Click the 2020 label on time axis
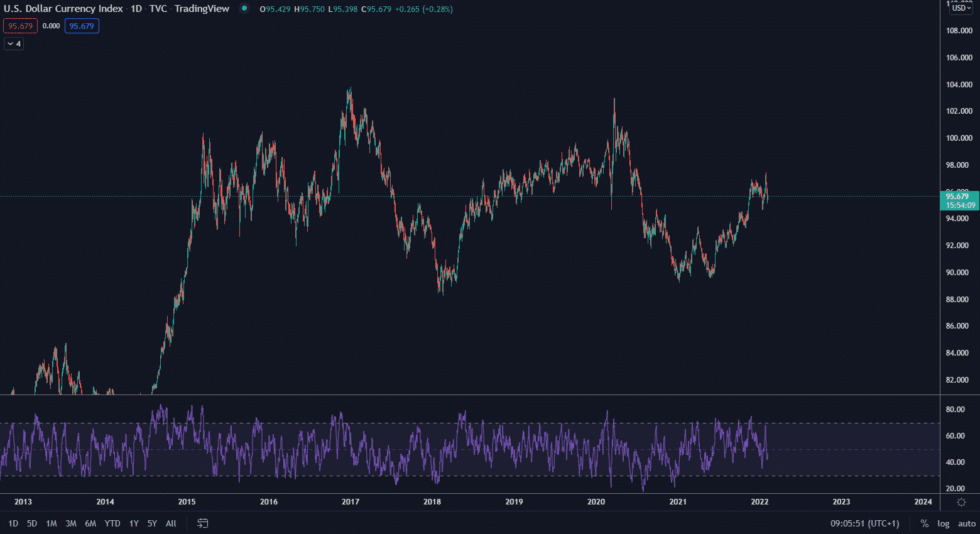 pos(596,501)
